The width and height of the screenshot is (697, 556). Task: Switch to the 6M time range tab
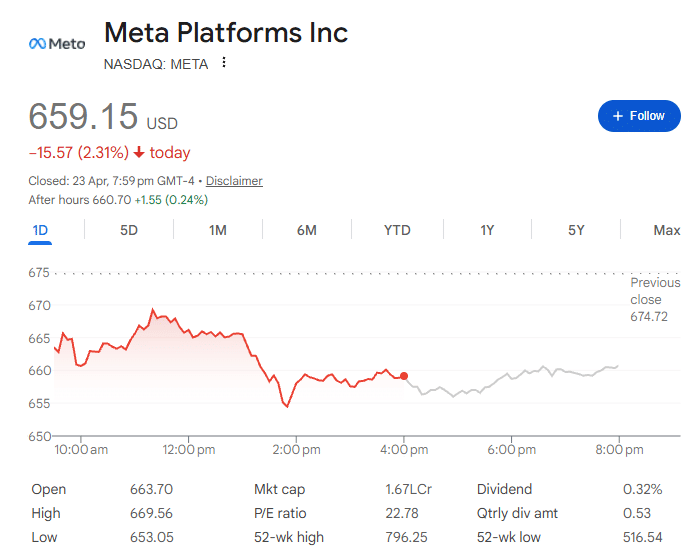[307, 230]
